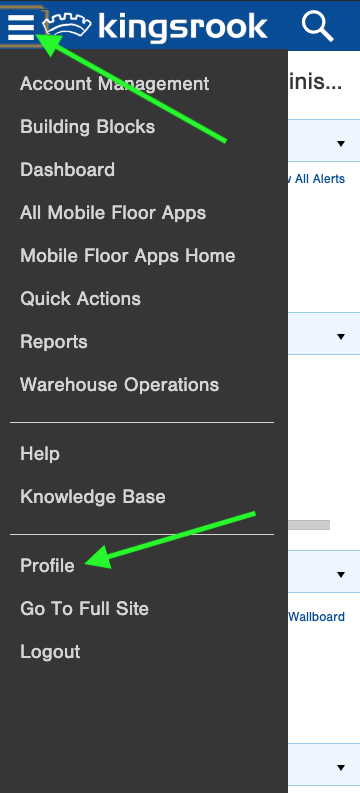Close the hamburger navigation menu
Viewport: 360px width, 793px height.
(21, 26)
